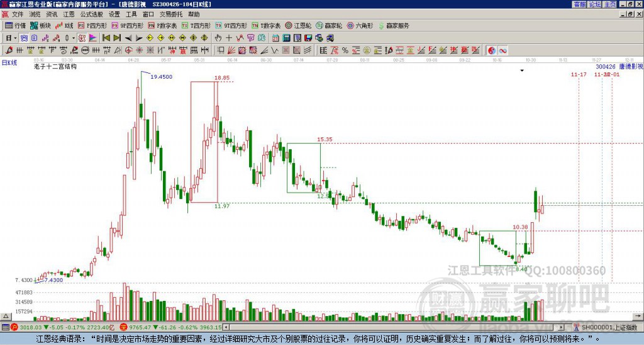Open the candlestick style dropdown arrow
This screenshot has width=644, height=345.
pos(74,38)
